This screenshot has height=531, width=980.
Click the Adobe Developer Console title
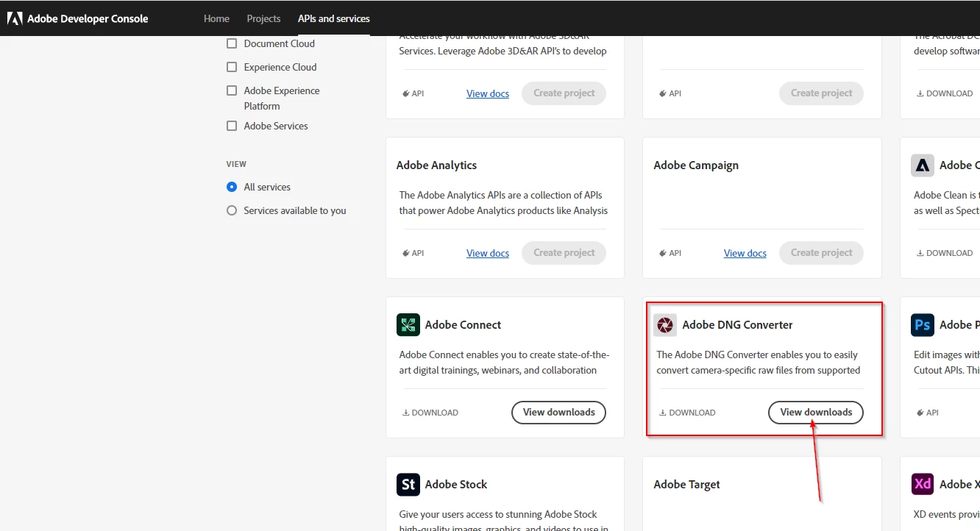[x=88, y=18]
